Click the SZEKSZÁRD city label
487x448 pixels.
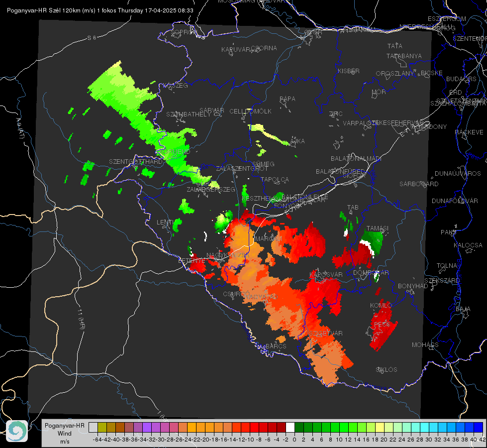[x=442, y=281]
